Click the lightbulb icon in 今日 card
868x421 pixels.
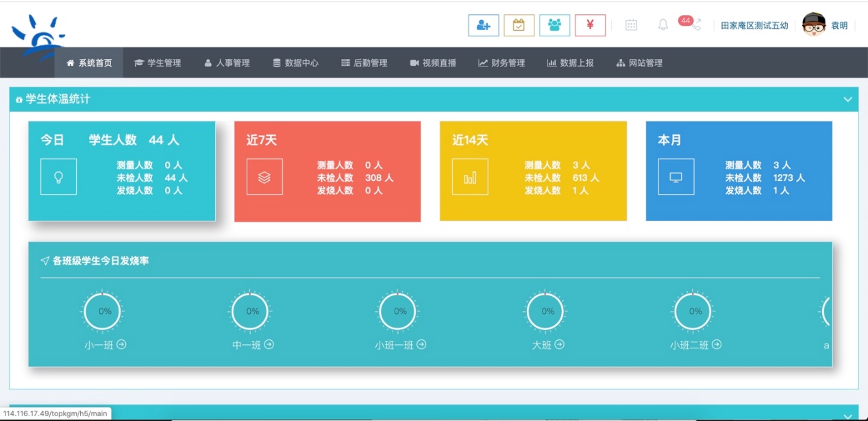(x=59, y=177)
